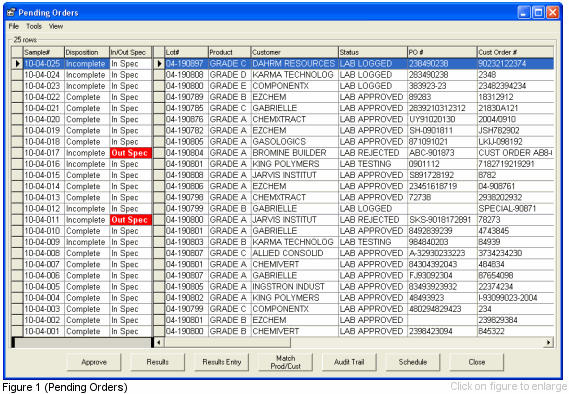Click INGSTRON INDUST customer cell
Image resolution: width=569 pixels, height=394 pixels.
point(294,287)
